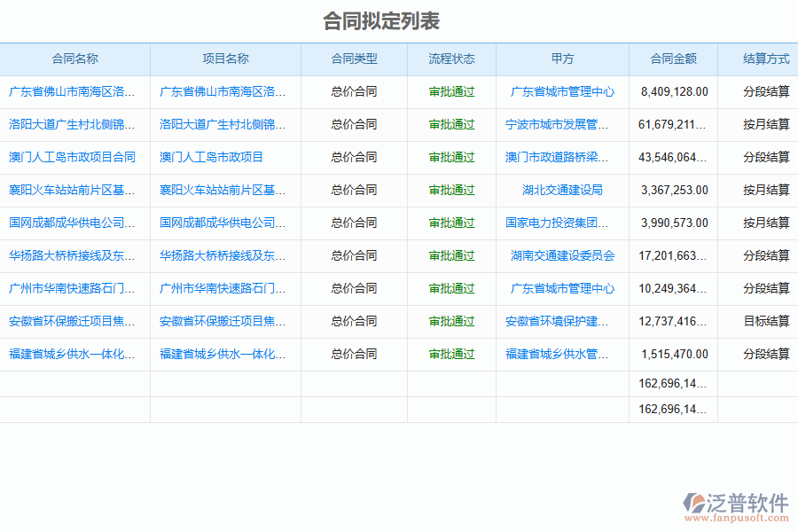The height and width of the screenshot is (532, 798).
Task: Open project name starting with 福建省城乡供水一体化
Action: [223, 355]
